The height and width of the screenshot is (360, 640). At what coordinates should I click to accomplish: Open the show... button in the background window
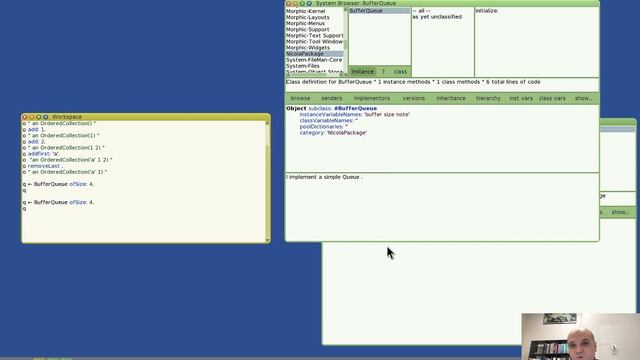620,212
